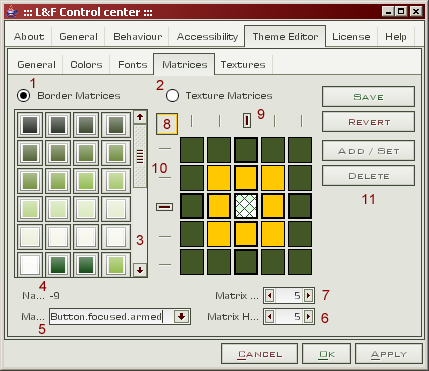Switch to the Textures sub-tab
Viewport: 429px width, 371px height.
click(243, 64)
